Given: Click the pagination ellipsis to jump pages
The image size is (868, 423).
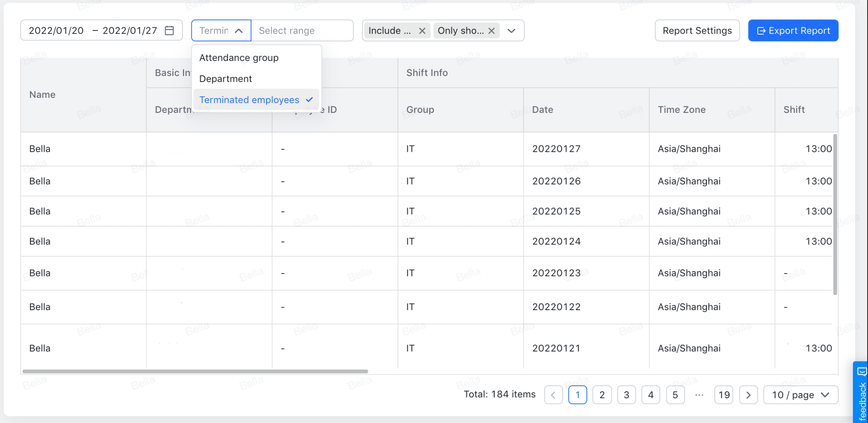Looking at the screenshot, I should pyautogui.click(x=699, y=395).
